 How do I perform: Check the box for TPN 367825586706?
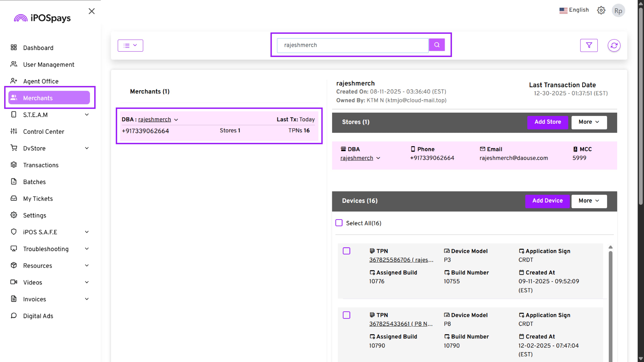tap(346, 251)
